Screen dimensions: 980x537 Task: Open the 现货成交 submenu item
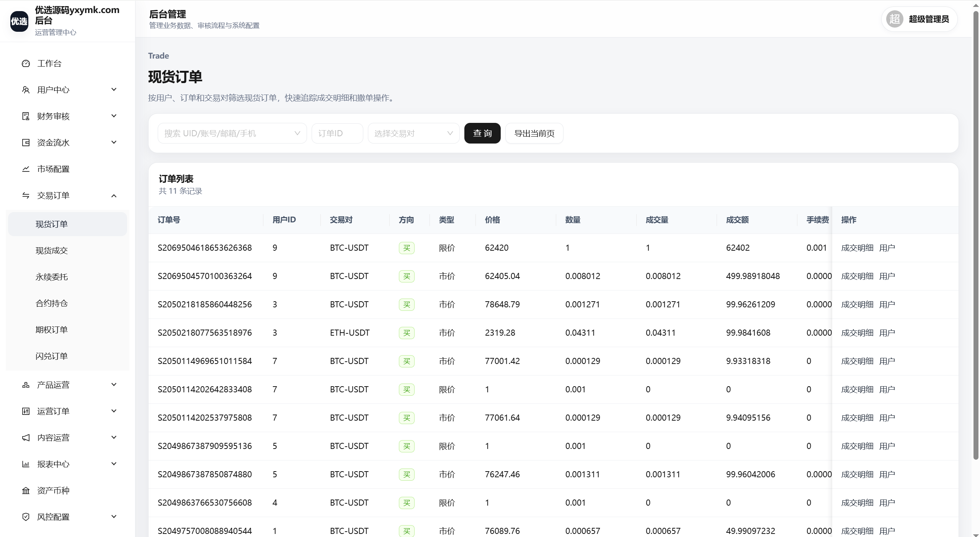tap(67, 251)
